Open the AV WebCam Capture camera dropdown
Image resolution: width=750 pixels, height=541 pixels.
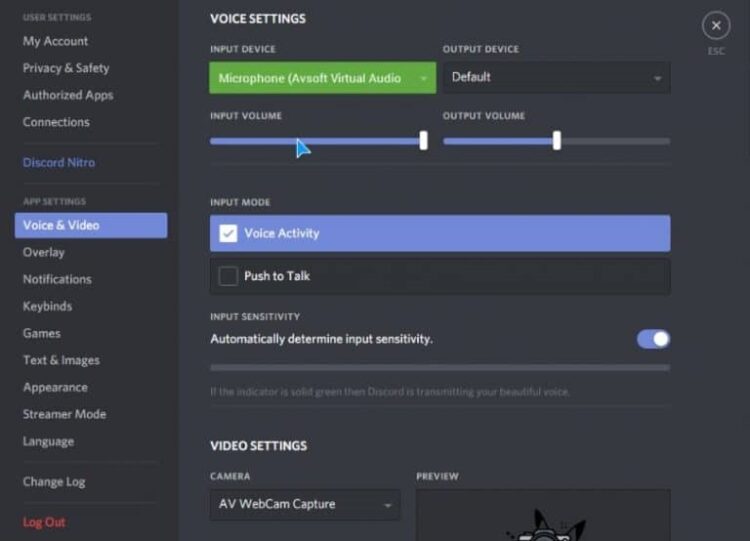tap(305, 504)
